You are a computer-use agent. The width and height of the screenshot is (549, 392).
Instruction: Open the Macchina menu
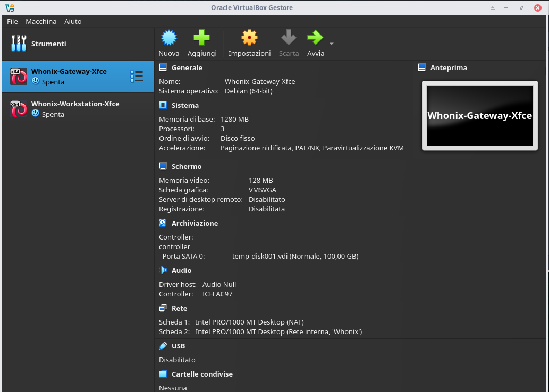[x=41, y=21]
